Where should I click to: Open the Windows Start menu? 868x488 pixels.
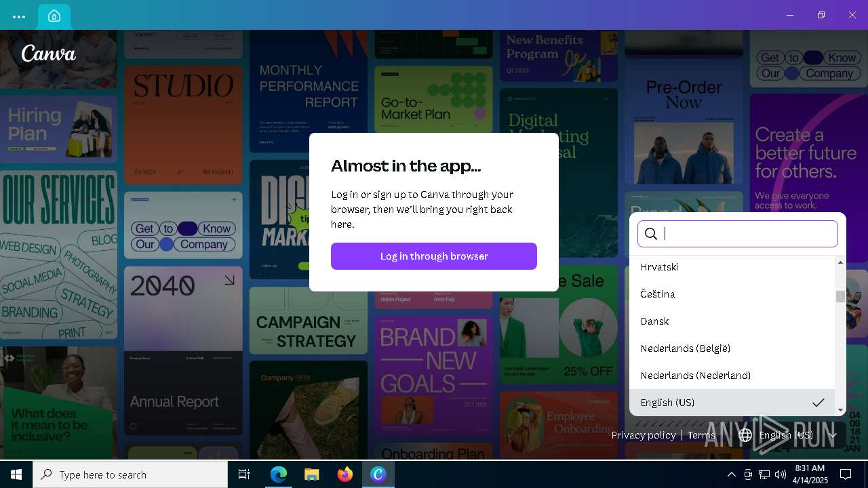[x=16, y=474]
